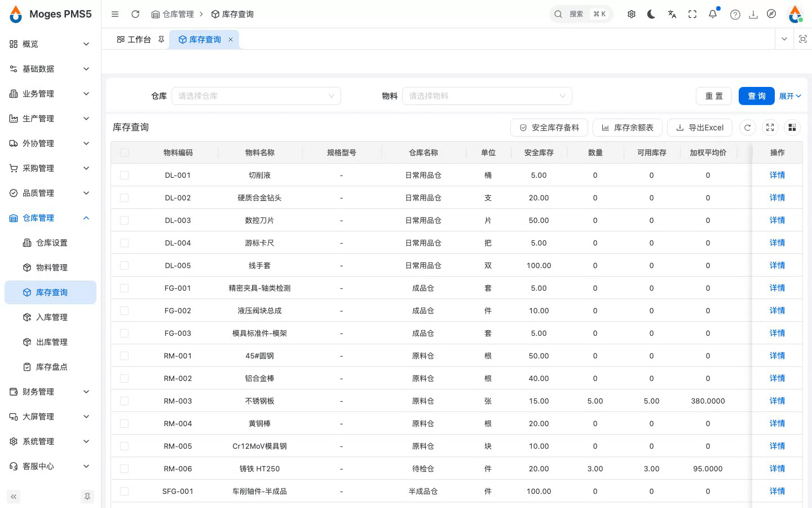
Task: Open the settings gear icon
Action: pos(632,14)
